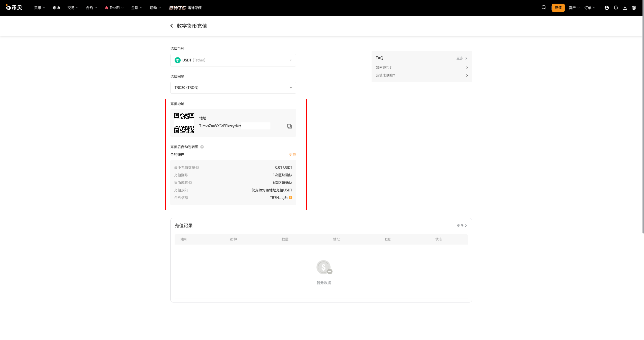The image size is (644, 340).
Task: Click the deposit address QR code
Action: click(x=184, y=123)
